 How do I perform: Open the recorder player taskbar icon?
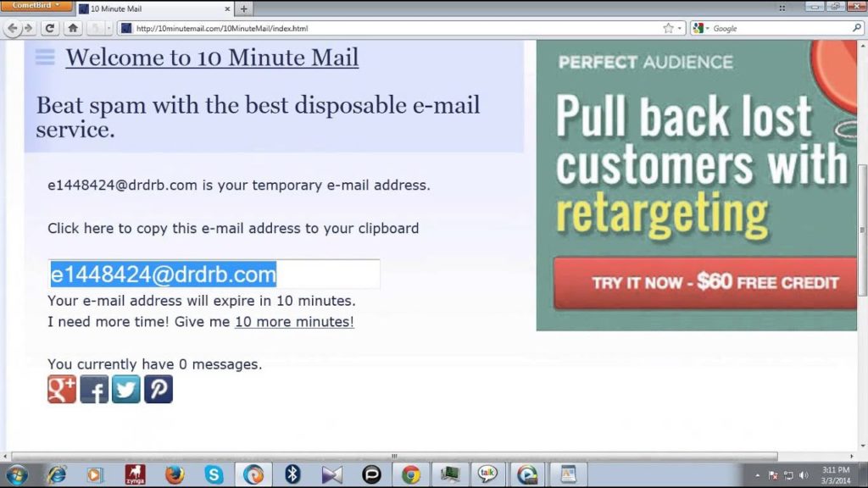[x=527, y=474]
